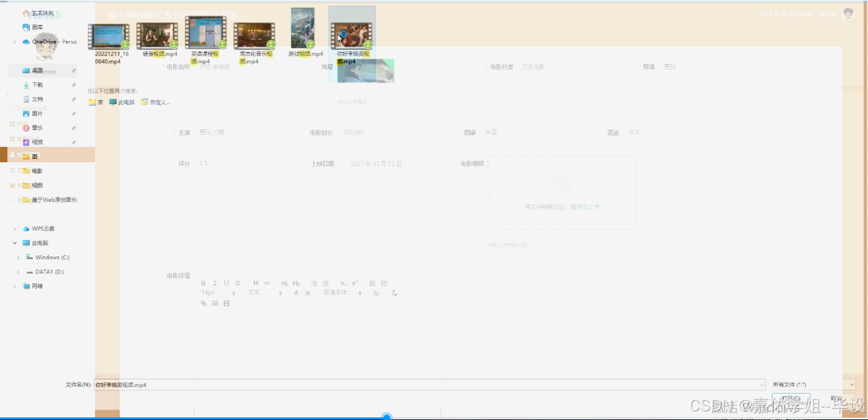Expand the DATA1 (D:) drive

19,272
